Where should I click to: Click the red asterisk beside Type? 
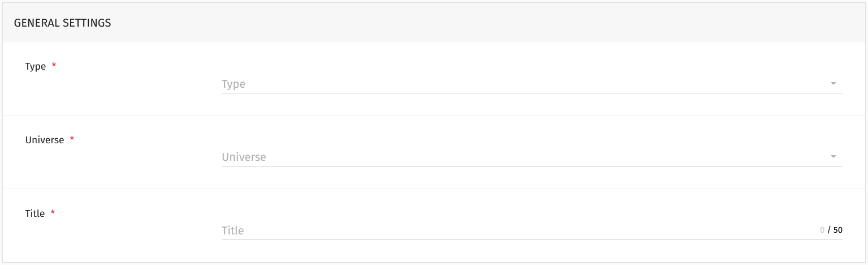click(54, 66)
